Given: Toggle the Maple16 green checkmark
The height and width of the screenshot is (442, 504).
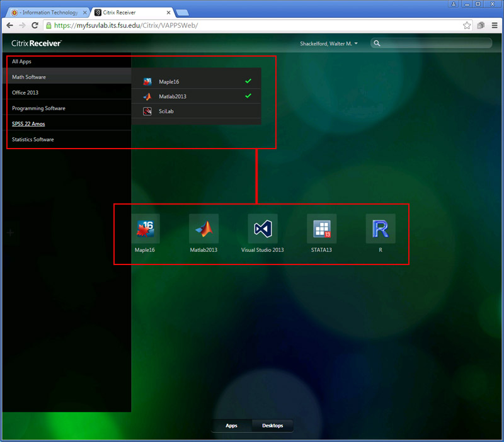Looking at the screenshot, I should coord(248,81).
